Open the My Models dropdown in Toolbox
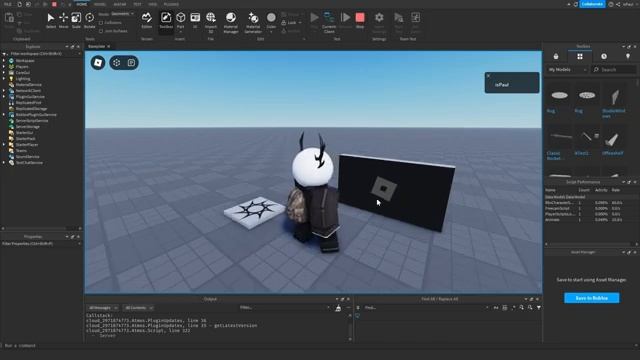Screen dimensions: 640x360 pyautogui.click(x=567, y=70)
